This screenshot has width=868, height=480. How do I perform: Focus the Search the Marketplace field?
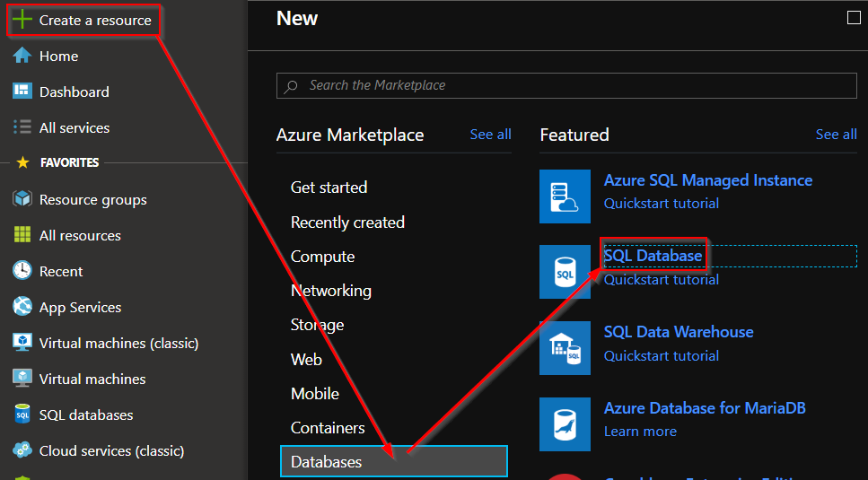tap(566, 86)
